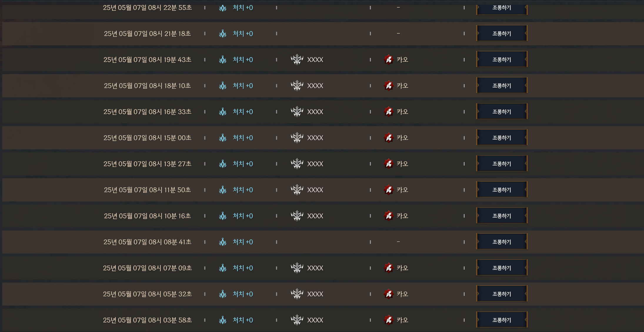Click the red 카오 server icon in the 08시 15분 00초 row

point(389,138)
